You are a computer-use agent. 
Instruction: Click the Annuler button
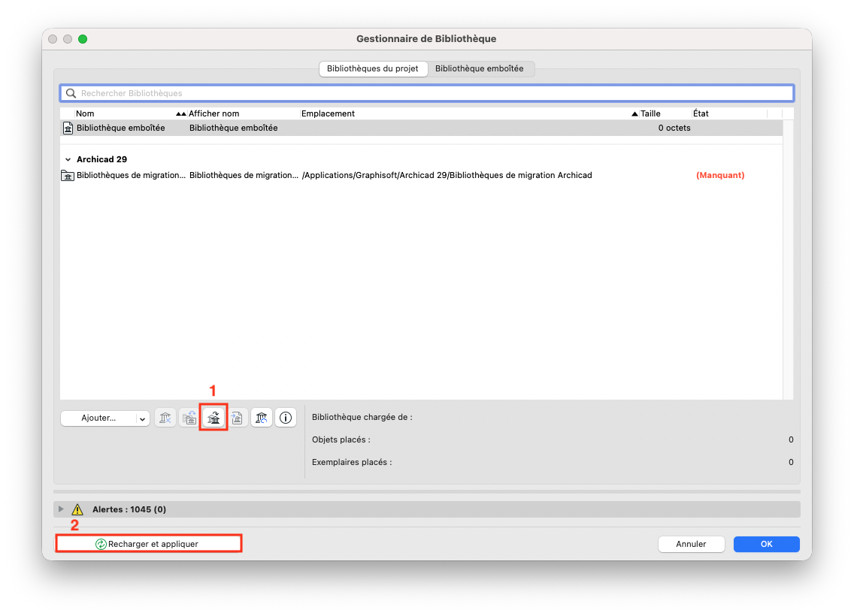tap(691, 544)
